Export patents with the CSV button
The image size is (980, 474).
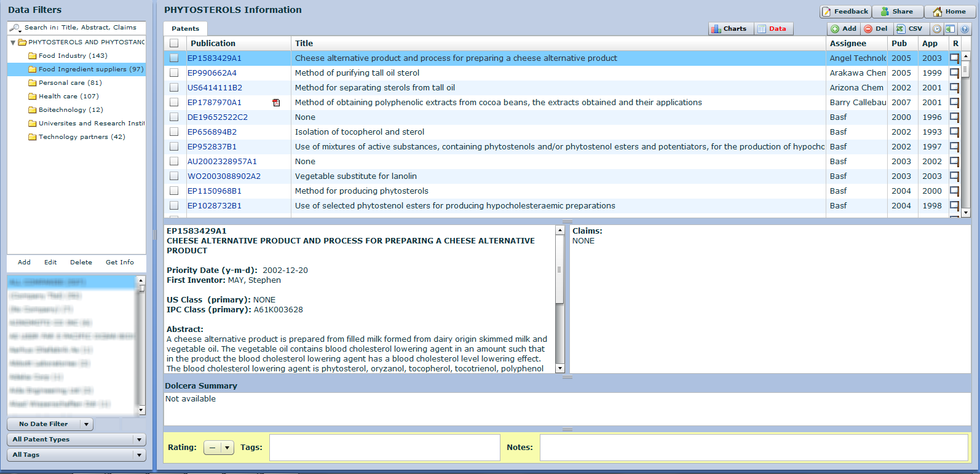[x=909, y=29]
